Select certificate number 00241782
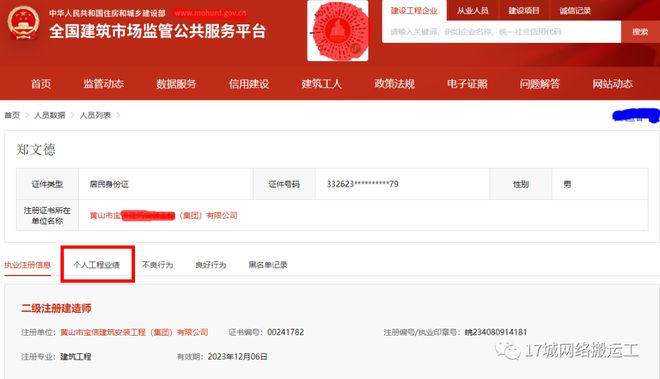 [x=285, y=332]
